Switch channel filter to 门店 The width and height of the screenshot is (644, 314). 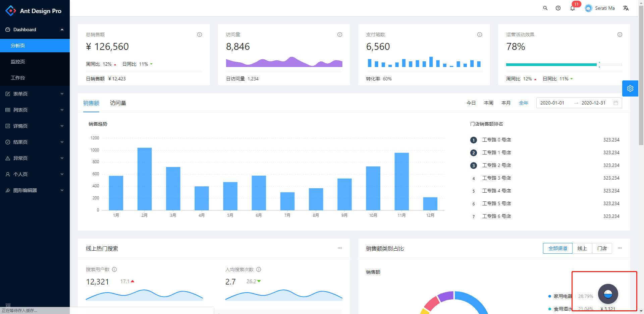[602, 248]
